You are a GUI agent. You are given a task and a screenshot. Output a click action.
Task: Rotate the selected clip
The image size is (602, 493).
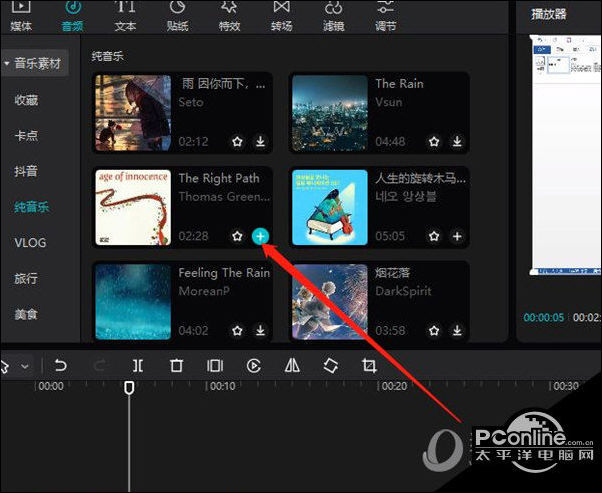coord(331,366)
